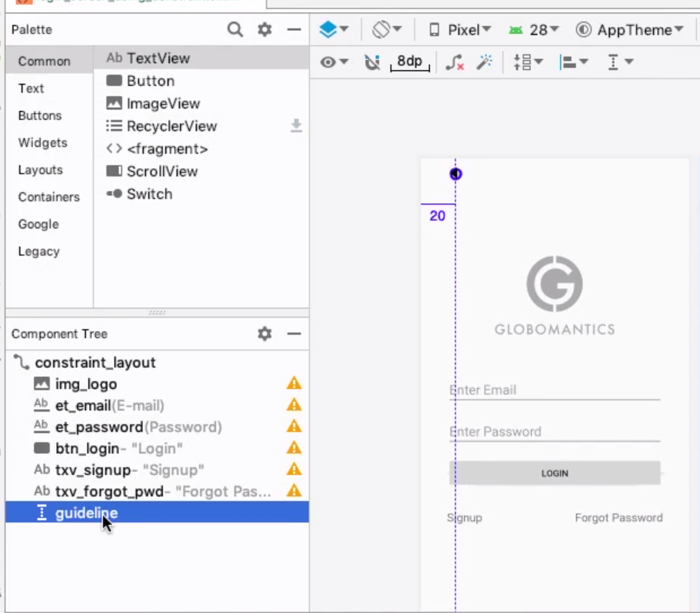This screenshot has width=700, height=613.
Task: Click the Globomantics logo image
Action: pyautogui.click(x=554, y=296)
